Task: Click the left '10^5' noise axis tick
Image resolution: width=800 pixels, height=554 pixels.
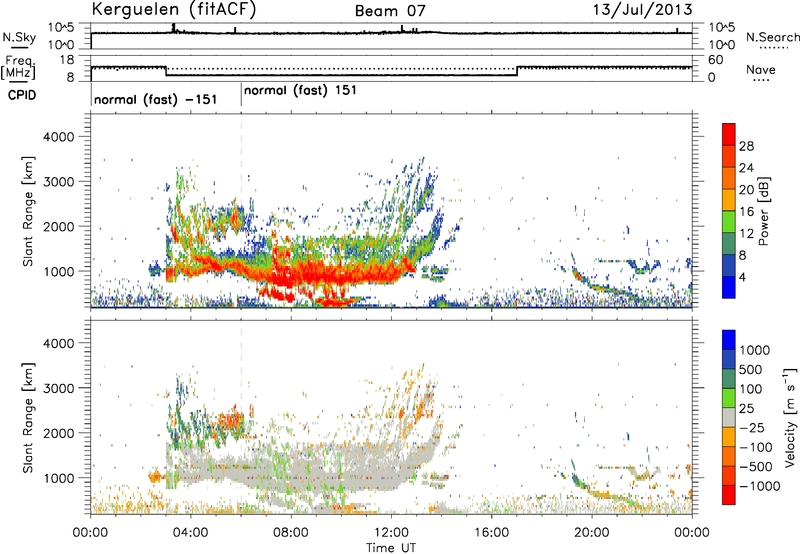Action: [61, 28]
